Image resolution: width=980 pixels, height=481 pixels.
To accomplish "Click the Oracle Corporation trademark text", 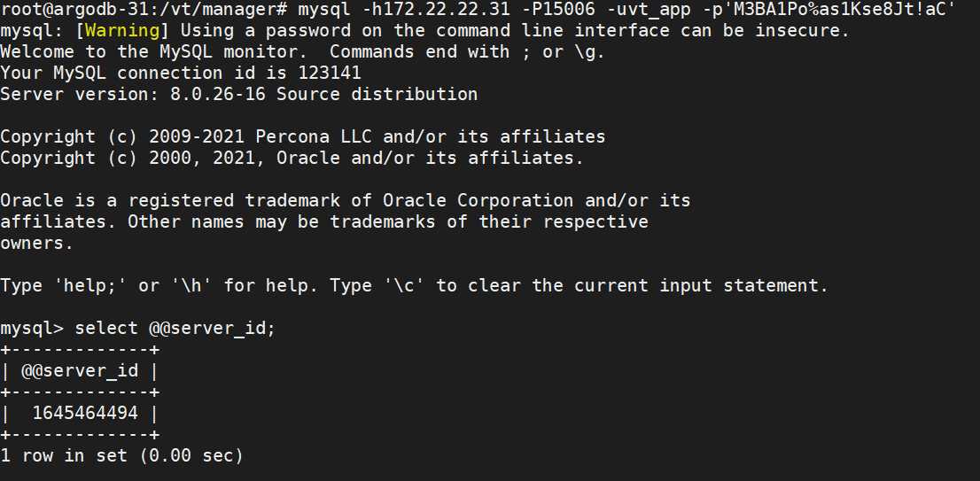I will 478,200.
